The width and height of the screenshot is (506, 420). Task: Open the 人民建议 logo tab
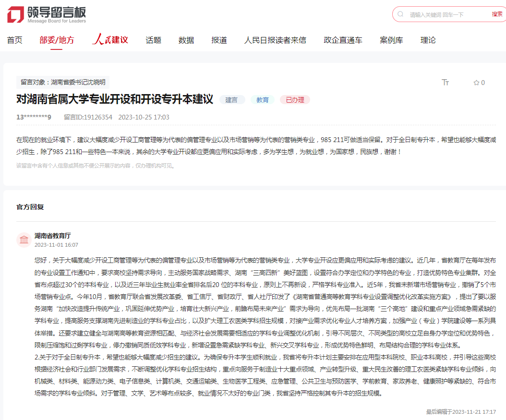click(x=110, y=40)
